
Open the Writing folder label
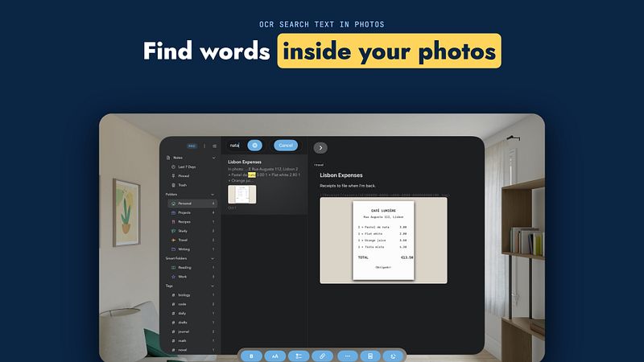[184, 249]
